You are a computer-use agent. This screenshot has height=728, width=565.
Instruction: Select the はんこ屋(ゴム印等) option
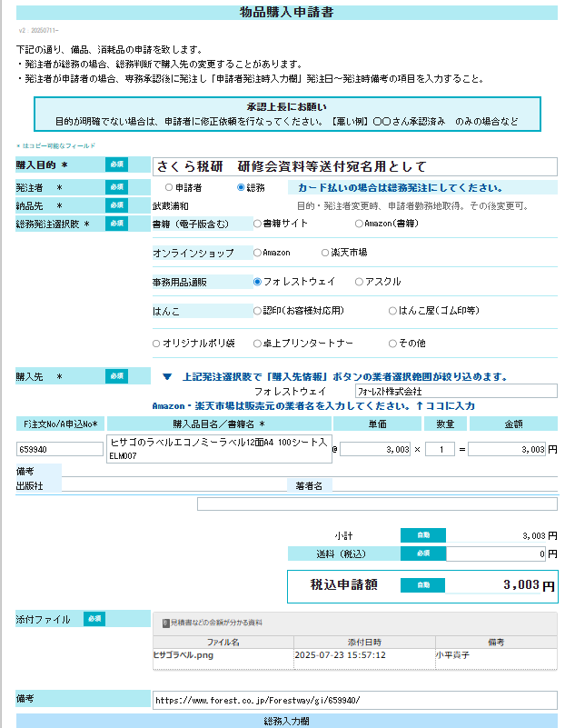392,311
